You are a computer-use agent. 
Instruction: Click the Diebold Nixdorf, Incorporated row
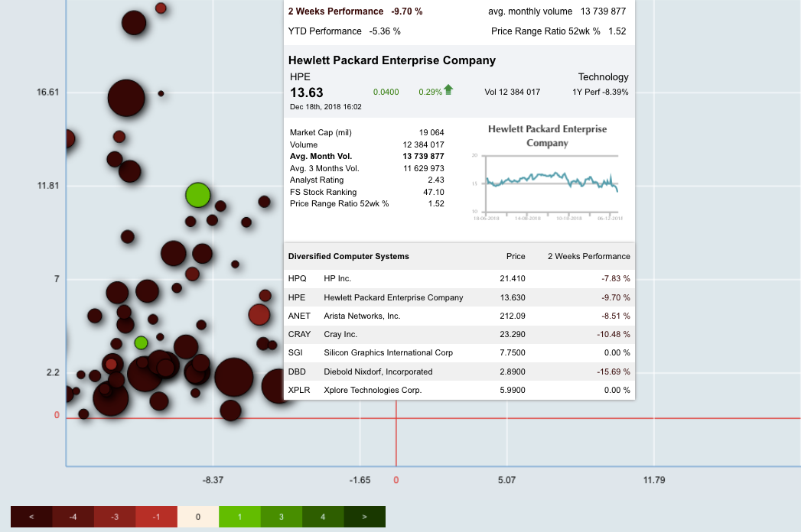click(459, 371)
